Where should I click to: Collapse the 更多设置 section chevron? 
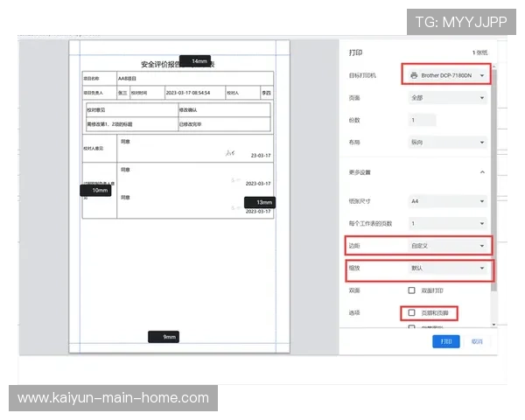(481, 172)
